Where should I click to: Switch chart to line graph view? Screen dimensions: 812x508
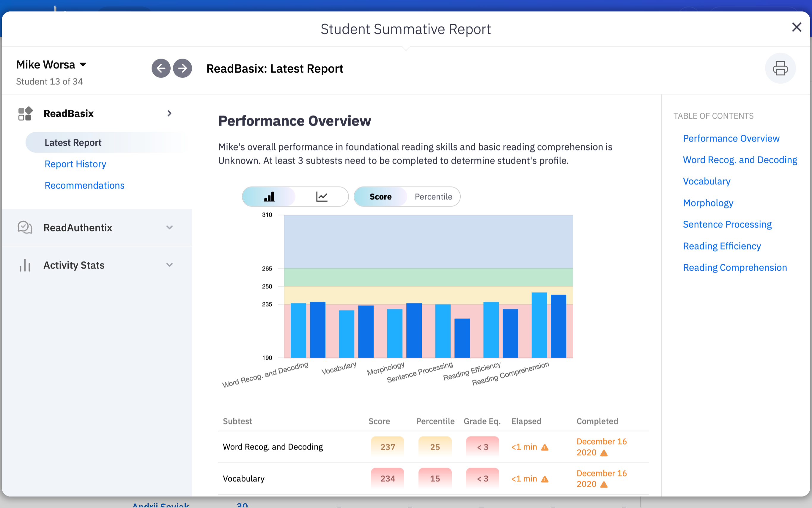pyautogui.click(x=322, y=197)
